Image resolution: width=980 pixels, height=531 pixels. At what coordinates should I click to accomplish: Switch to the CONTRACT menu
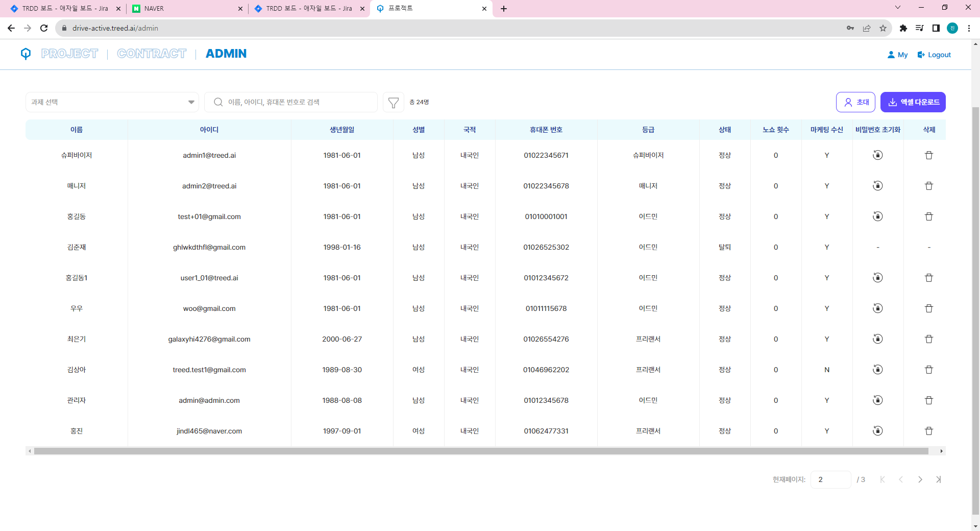coord(152,54)
